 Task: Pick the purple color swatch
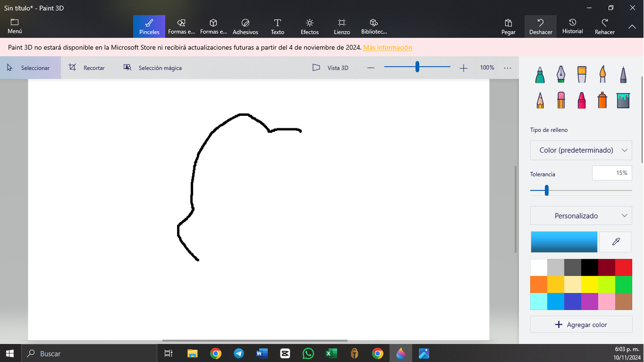tap(590, 302)
